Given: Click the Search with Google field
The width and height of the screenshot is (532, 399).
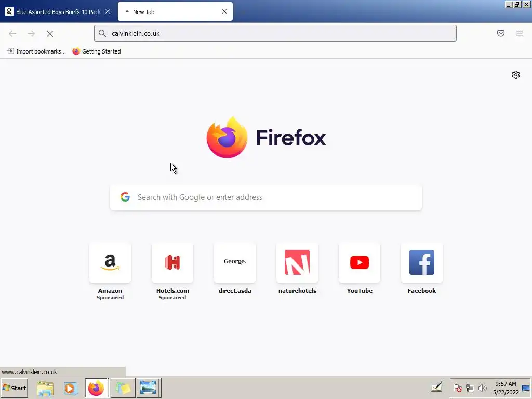Looking at the screenshot, I should pyautogui.click(x=266, y=197).
